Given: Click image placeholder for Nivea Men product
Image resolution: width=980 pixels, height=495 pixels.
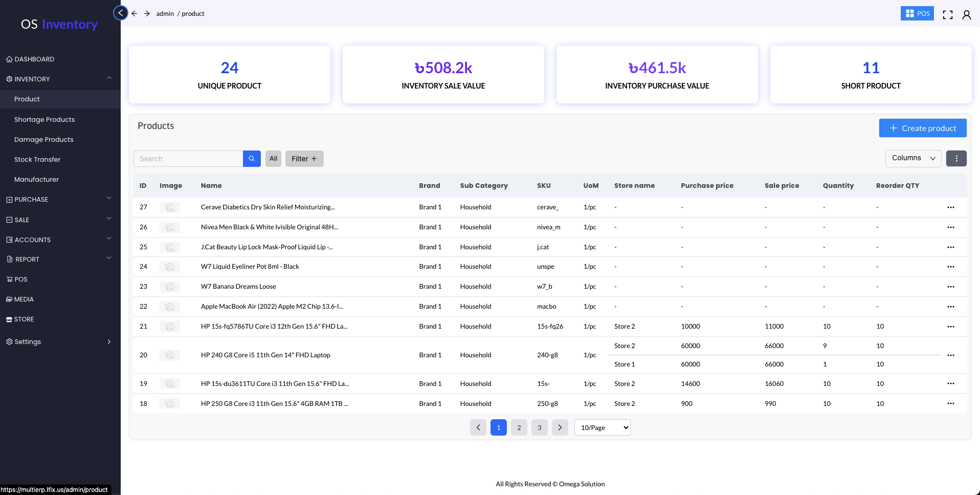Looking at the screenshot, I should pos(170,227).
